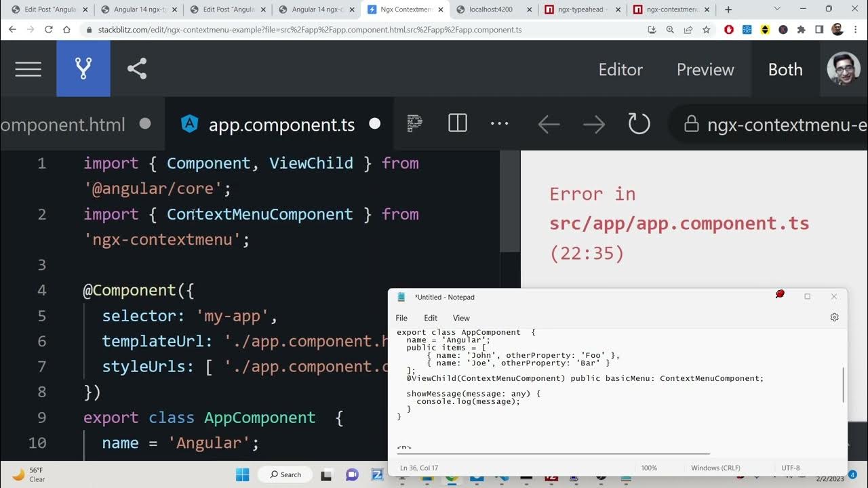Image resolution: width=868 pixels, height=488 pixels.
Task: Select the Both view mode
Action: (x=785, y=70)
